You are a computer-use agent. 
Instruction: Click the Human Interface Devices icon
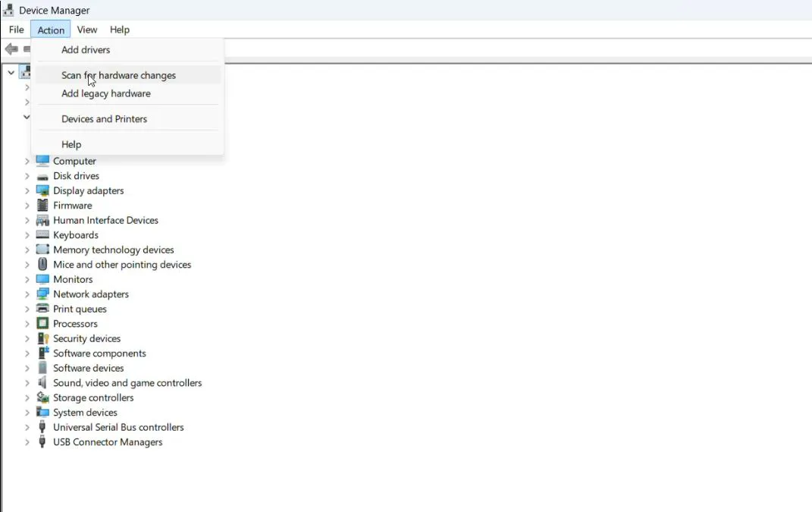click(42, 220)
